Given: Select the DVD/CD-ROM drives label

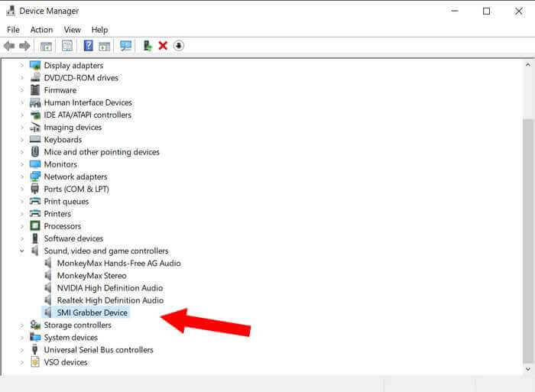Looking at the screenshot, I should point(81,78).
